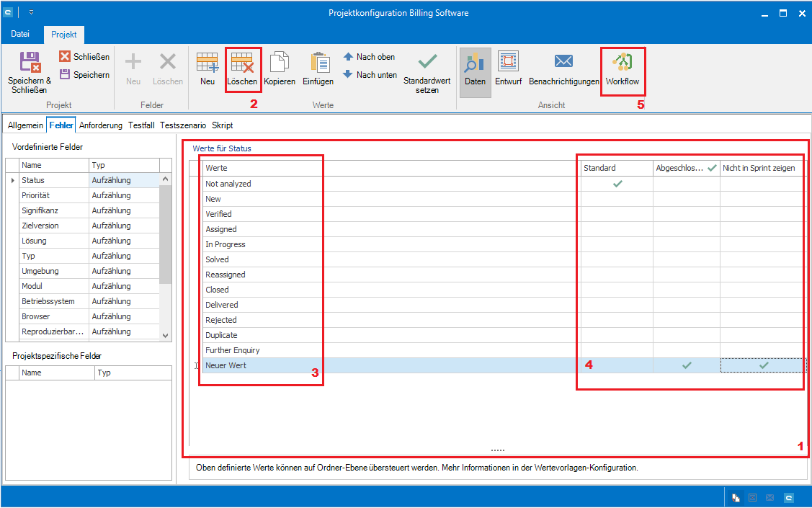Move value up with Nach oben
The width and height of the screenshot is (812, 508).
click(369, 57)
